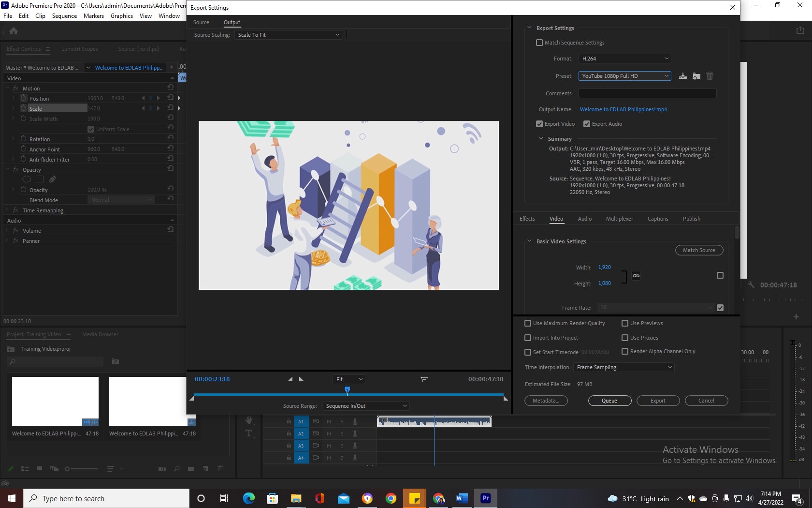Click the Comments input field
Viewport: 812px width, 508px height.
click(x=647, y=93)
